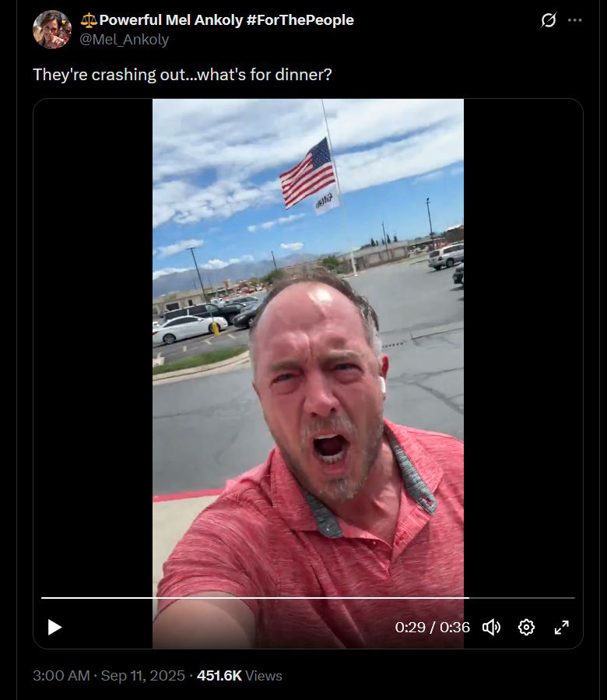607x700 pixels.
Task: Click the tweet text about dinner
Action: [x=182, y=75]
